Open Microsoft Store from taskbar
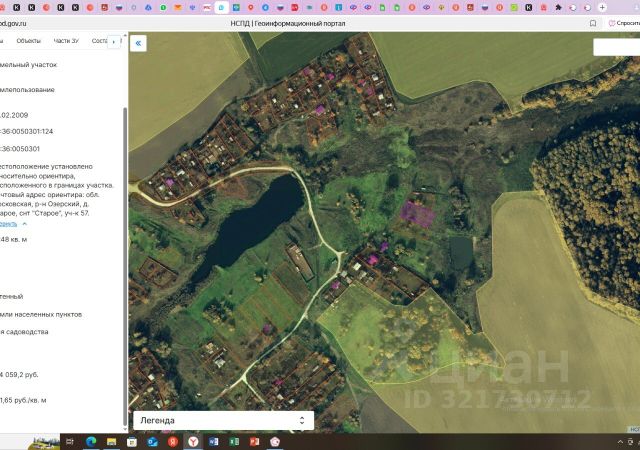 (132, 441)
